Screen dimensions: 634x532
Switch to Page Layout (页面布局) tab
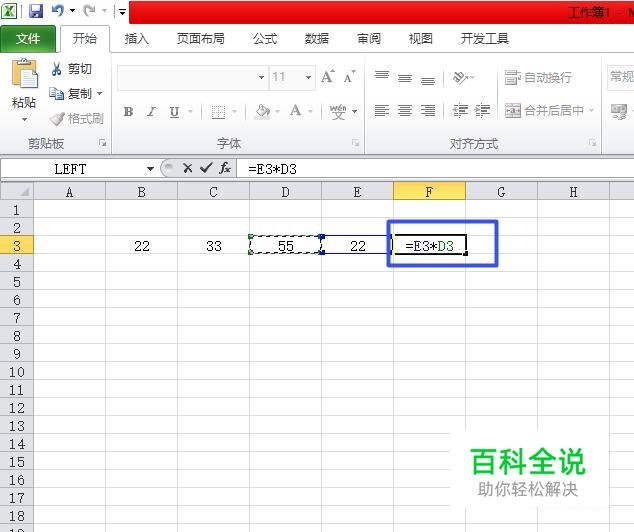point(201,39)
